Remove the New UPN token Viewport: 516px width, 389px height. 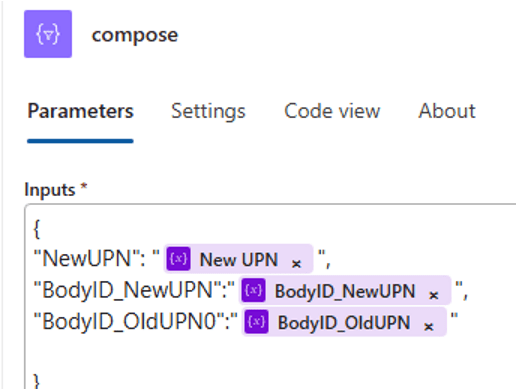coord(296,264)
